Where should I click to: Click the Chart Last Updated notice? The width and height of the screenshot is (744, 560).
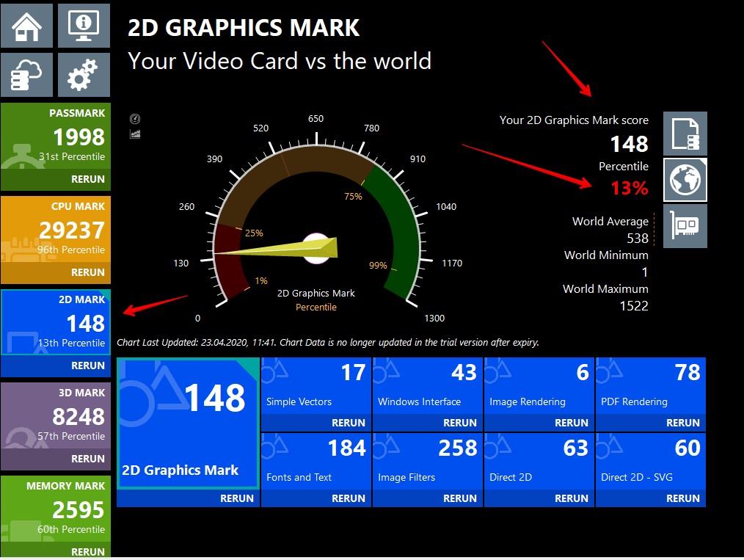(328, 342)
